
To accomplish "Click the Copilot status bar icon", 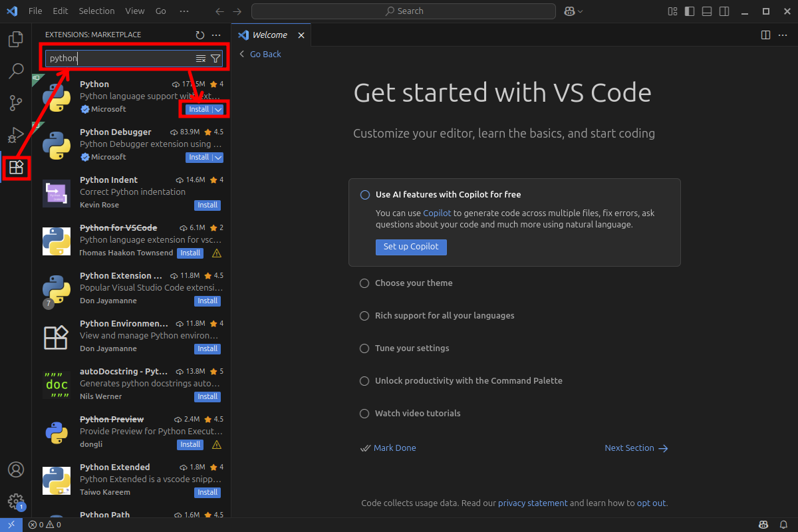I will (x=764, y=525).
